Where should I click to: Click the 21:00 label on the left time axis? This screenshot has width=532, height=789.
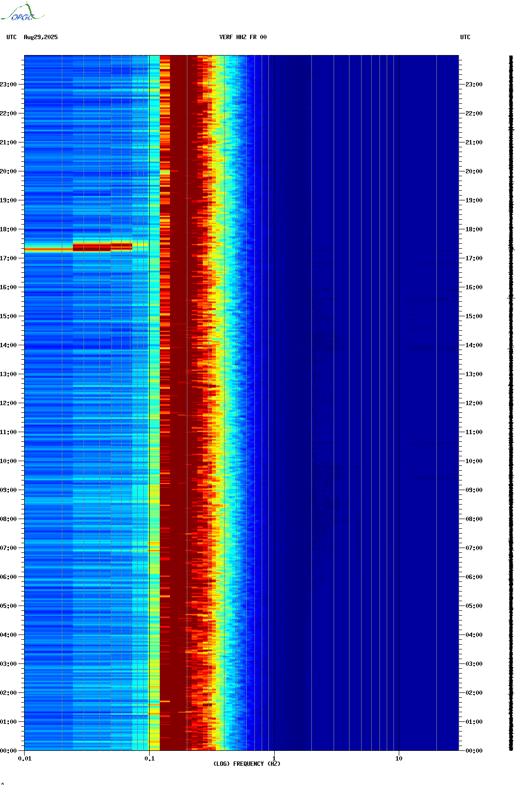pyautogui.click(x=8, y=142)
